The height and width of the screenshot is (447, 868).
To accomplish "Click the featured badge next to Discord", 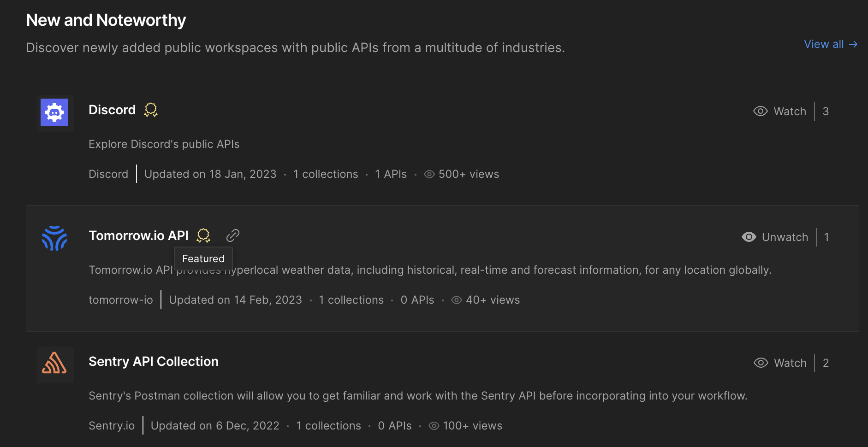I will point(151,110).
